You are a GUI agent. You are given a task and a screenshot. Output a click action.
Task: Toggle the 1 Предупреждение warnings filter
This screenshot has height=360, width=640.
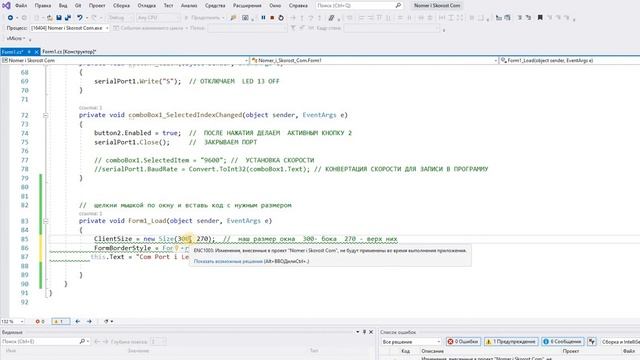(511, 341)
